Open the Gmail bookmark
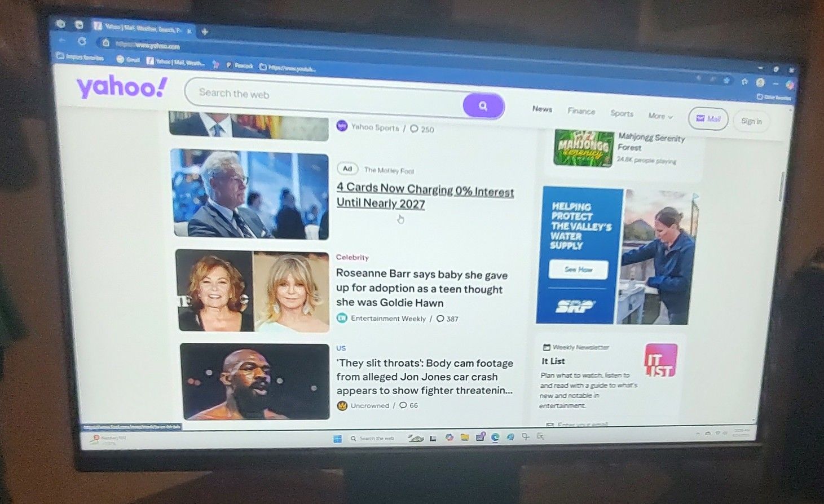The image size is (824, 504). coord(128,60)
